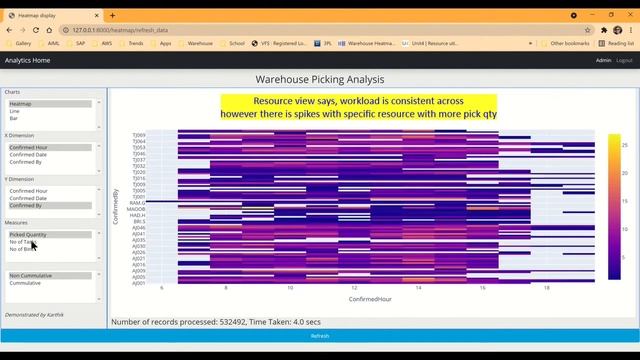This screenshot has height=360, width=640.
Task: Open the Extensions puzzle icon
Action: pos(604,30)
